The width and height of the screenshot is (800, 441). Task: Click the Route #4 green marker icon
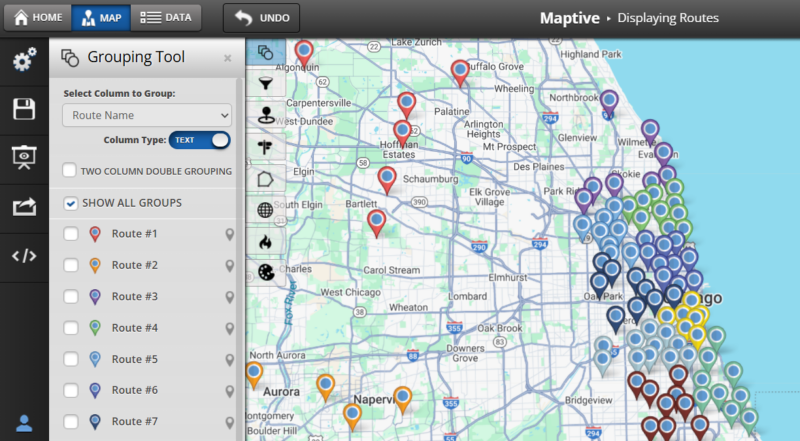(95, 328)
